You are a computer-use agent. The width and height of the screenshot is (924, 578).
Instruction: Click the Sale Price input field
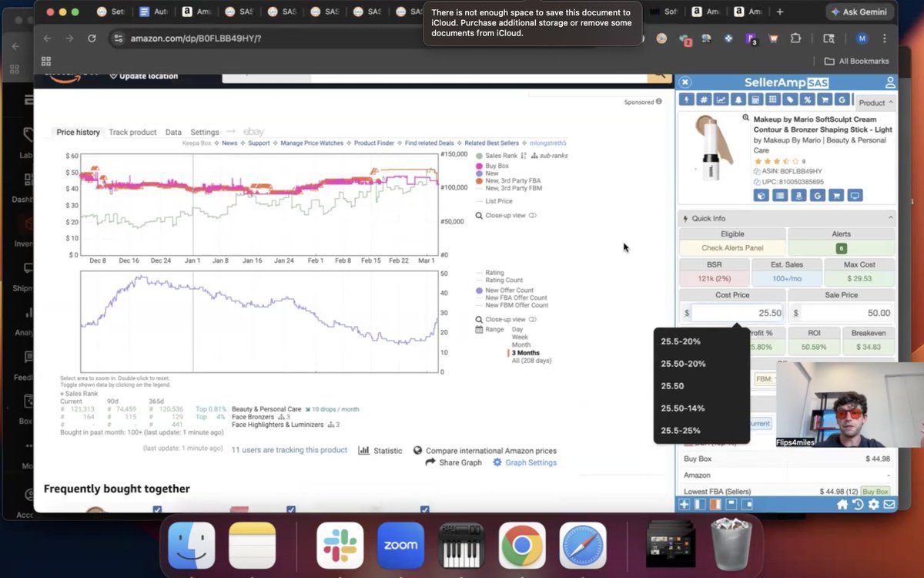tap(847, 313)
